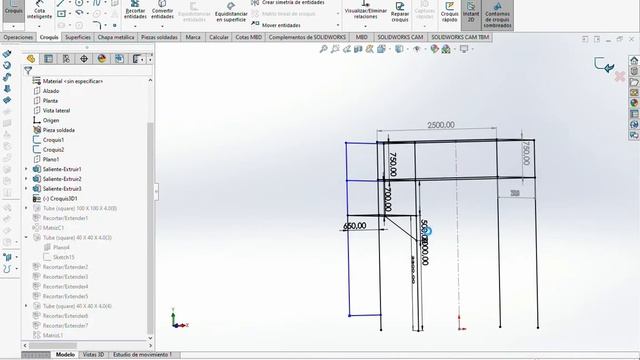The height and width of the screenshot is (360, 640).
Task: Open the ConfigurationManager tab
Action: [x=66, y=59]
